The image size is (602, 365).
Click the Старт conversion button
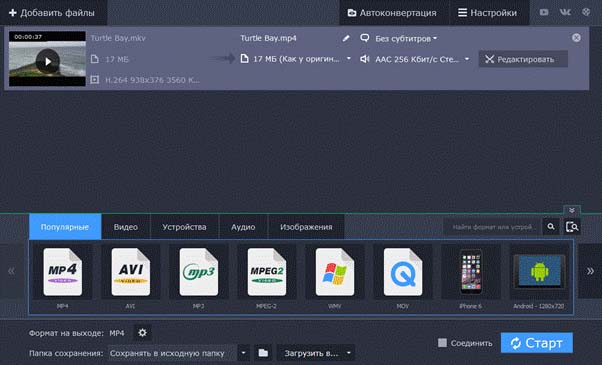tap(537, 343)
